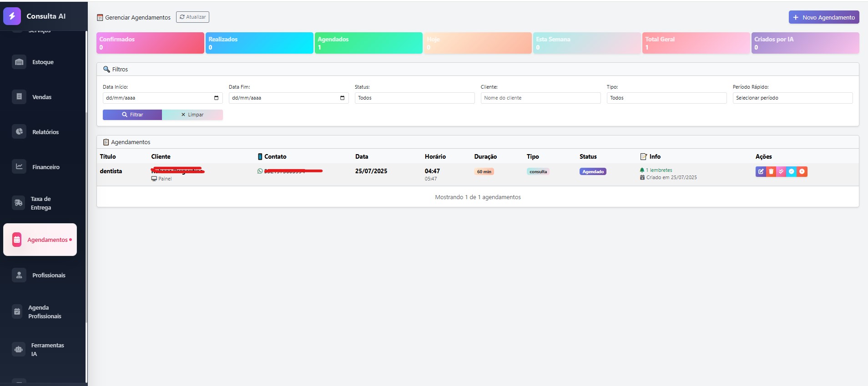
Task: Click the Novo Agendamento button
Action: 823,17
